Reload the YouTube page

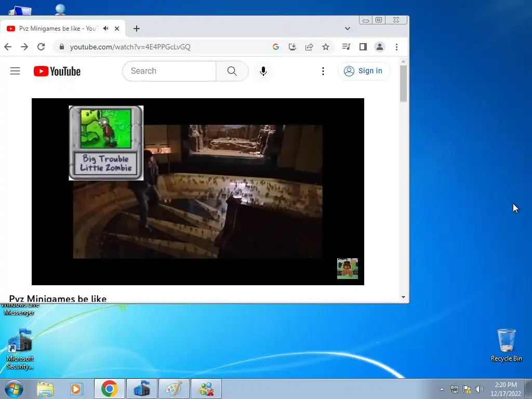coord(41,47)
